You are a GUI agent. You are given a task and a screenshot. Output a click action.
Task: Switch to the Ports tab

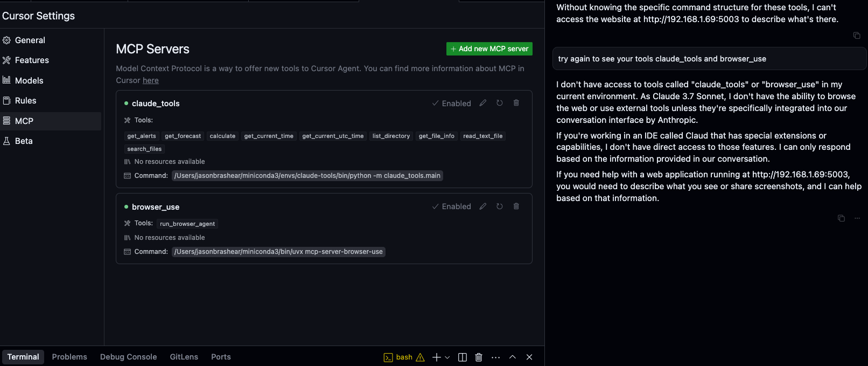point(221,357)
